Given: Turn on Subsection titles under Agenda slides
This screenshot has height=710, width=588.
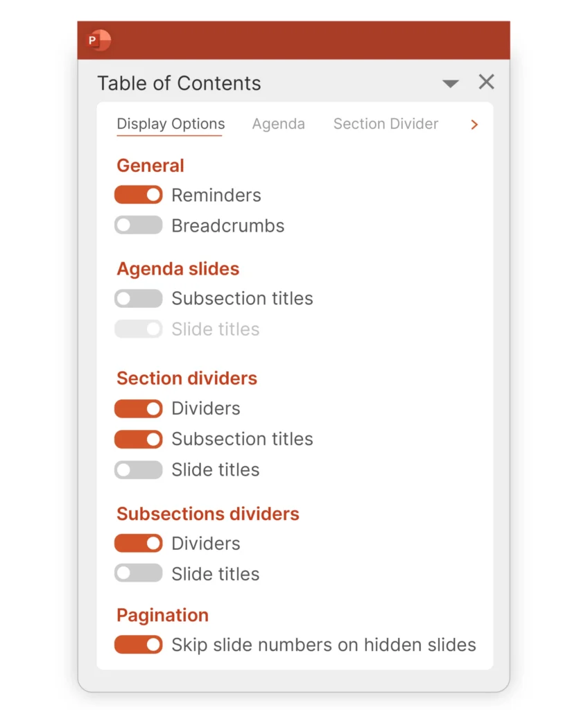Looking at the screenshot, I should [x=138, y=298].
